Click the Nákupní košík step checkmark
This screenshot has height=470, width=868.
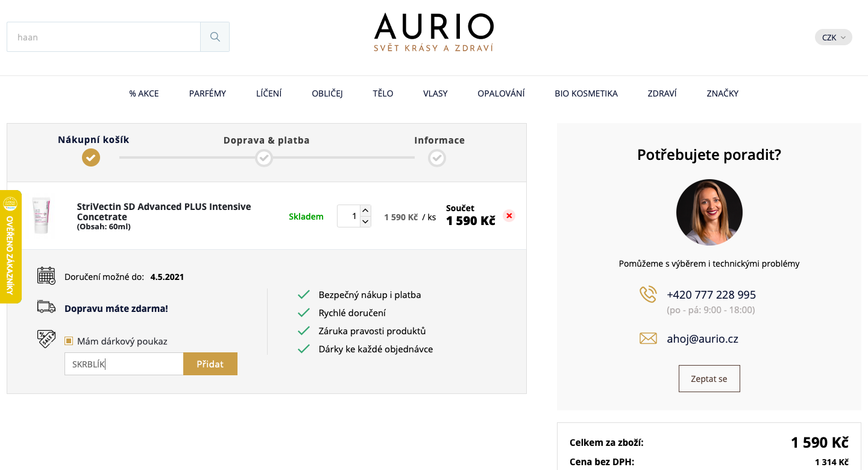coord(91,157)
